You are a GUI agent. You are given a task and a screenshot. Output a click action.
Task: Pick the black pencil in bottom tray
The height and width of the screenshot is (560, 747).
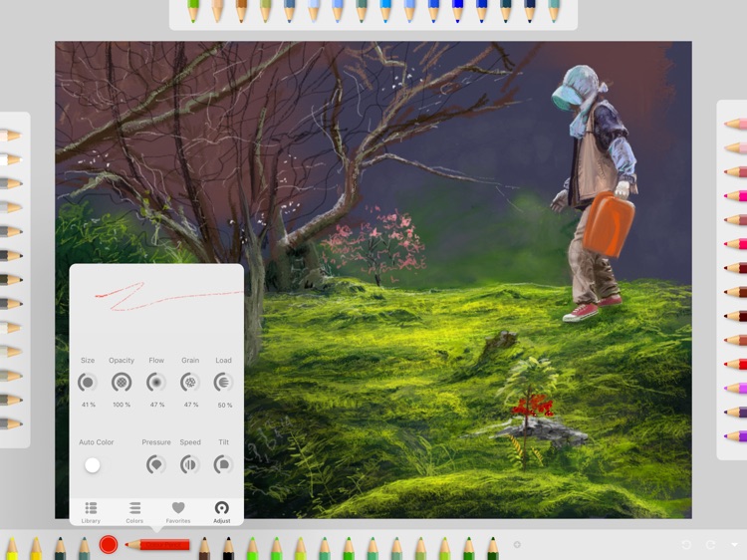coord(229,548)
